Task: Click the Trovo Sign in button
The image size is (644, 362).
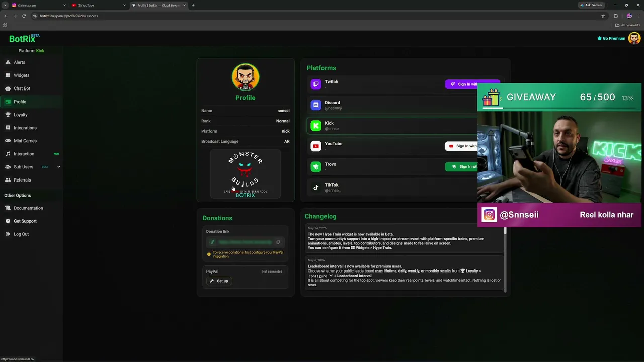Action: click(x=461, y=167)
